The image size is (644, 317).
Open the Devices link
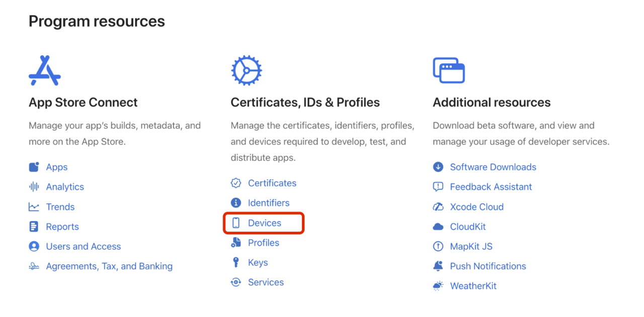pos(264,223)
